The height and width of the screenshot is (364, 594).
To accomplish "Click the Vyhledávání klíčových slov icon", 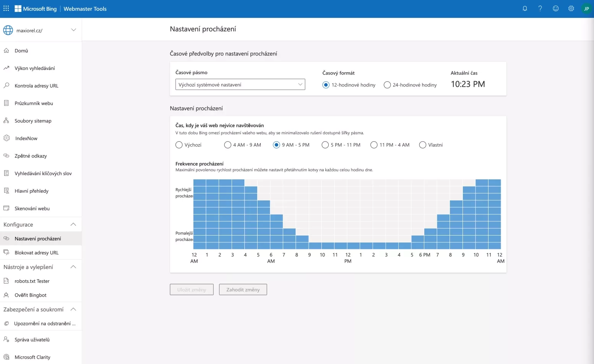I will 6,173.
